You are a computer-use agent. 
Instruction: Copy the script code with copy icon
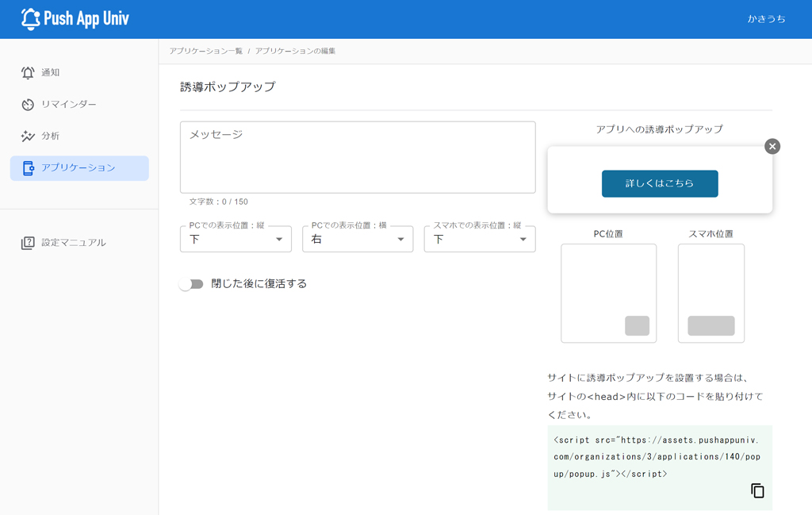click(757, 490)
